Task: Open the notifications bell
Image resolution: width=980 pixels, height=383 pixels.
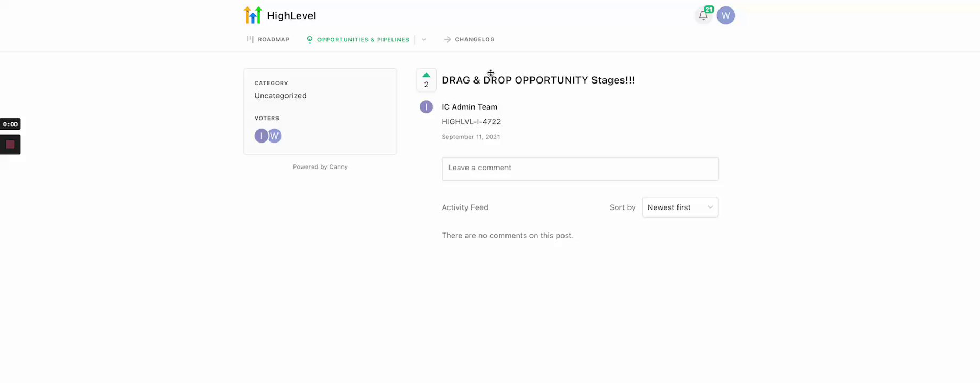Action: pos(704,16)
